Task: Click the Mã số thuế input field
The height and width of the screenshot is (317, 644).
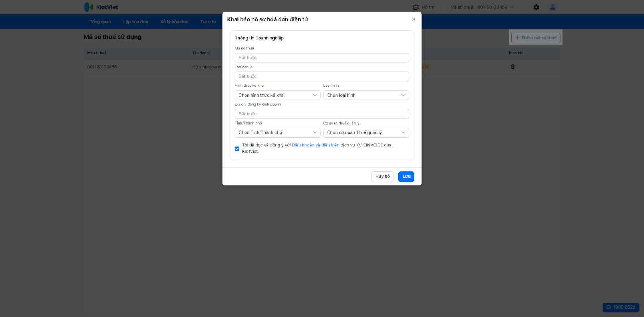Action: 322,58
